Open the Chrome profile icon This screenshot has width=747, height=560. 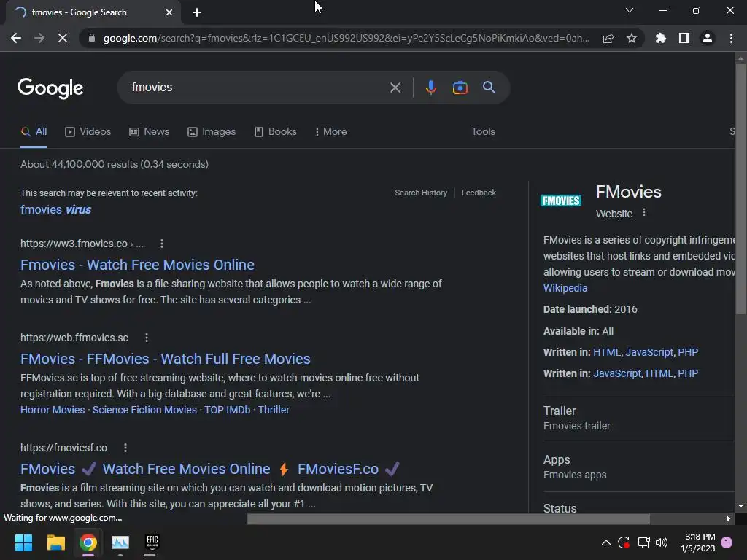708,38
